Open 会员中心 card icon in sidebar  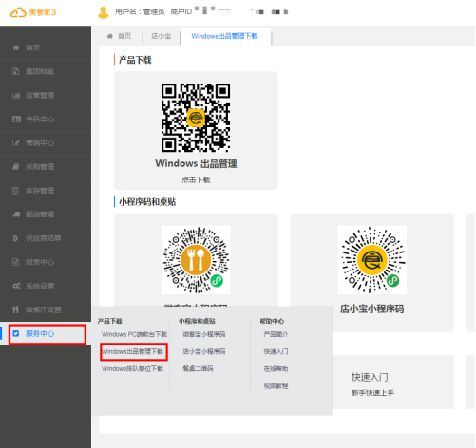(16, 119)
